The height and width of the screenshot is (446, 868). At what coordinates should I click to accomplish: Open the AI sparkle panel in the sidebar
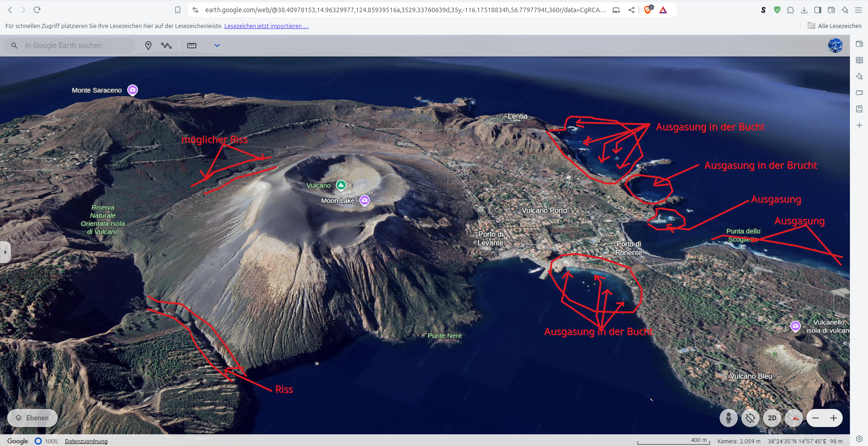859,76
